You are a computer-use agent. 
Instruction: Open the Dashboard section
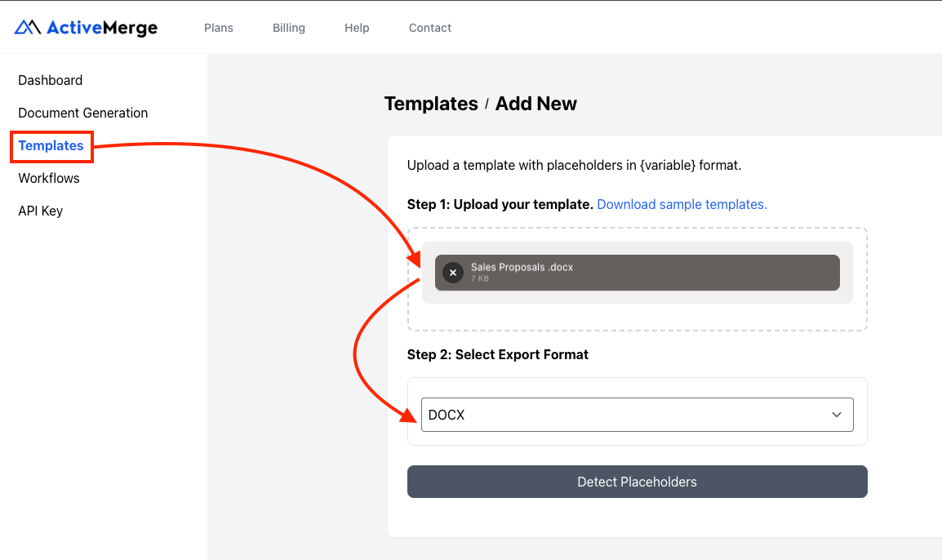(50, 80)
